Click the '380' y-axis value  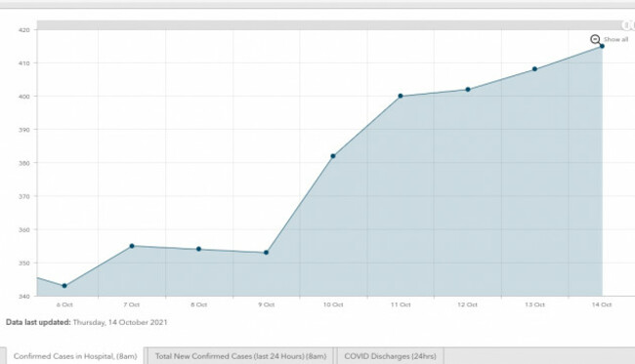point(23,163)
